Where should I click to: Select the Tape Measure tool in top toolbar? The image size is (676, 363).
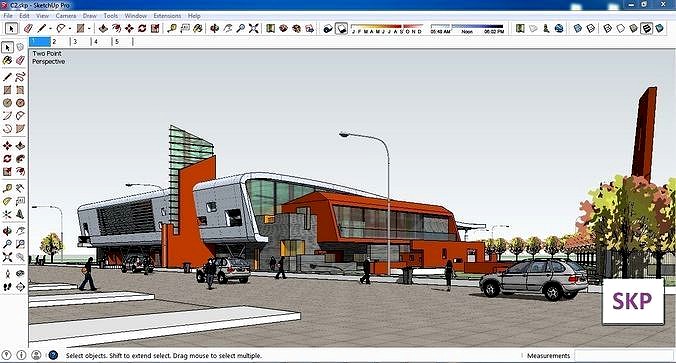point(172,28)
